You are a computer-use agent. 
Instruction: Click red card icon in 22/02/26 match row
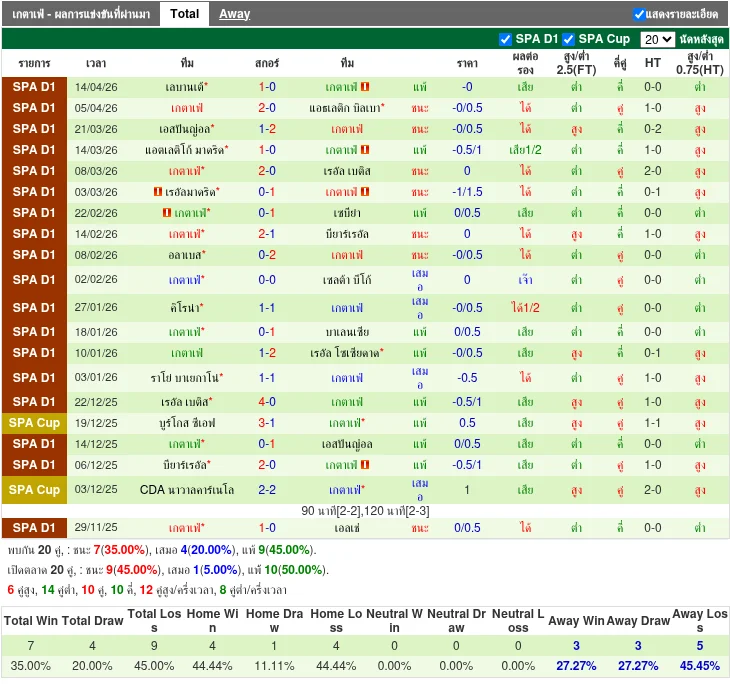(x=166, y=213)
